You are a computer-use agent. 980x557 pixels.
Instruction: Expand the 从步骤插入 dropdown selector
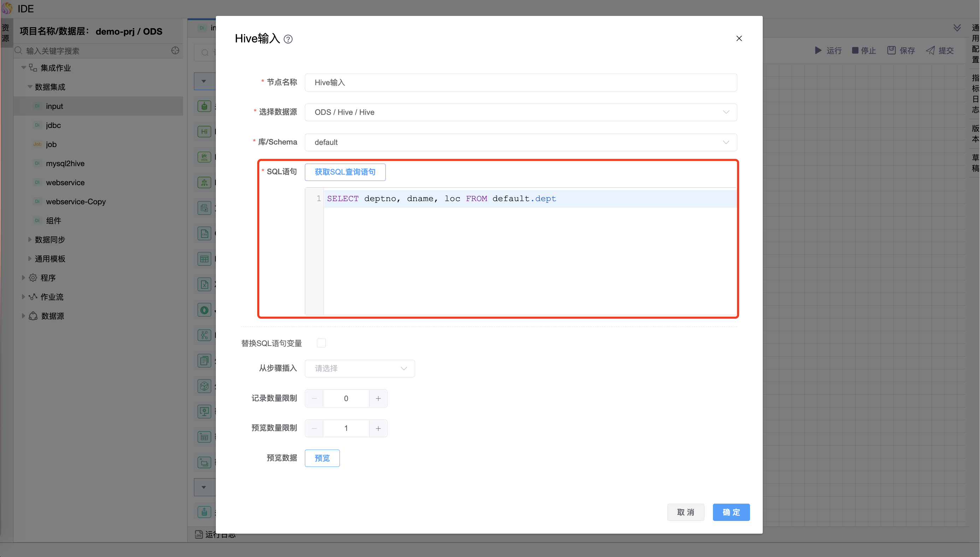359,368
